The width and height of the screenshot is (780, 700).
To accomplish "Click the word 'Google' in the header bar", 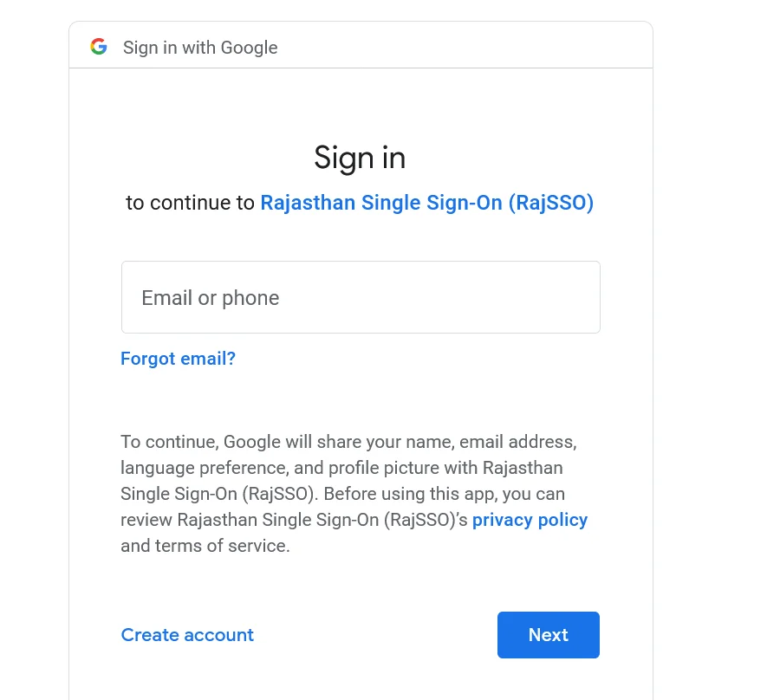I will coord(250,48).
